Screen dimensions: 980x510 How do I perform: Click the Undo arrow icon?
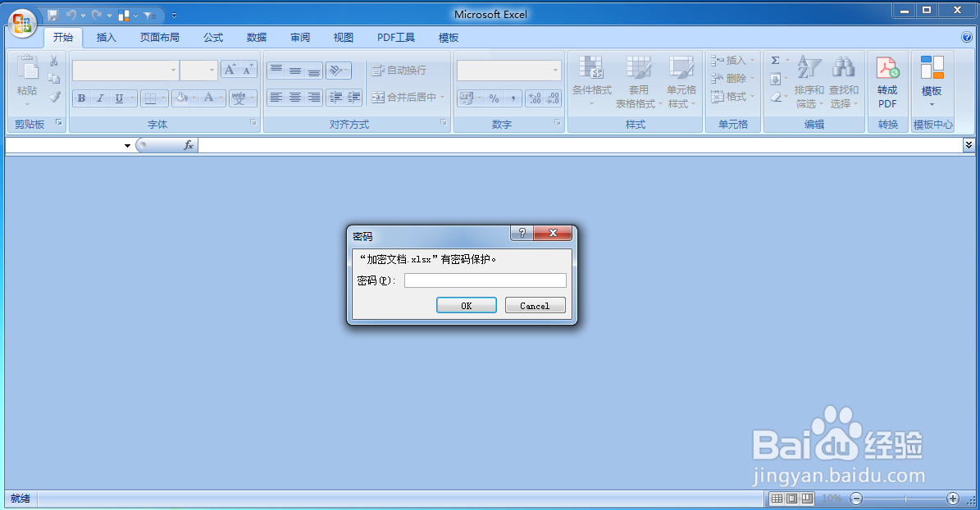pos(71,15)
